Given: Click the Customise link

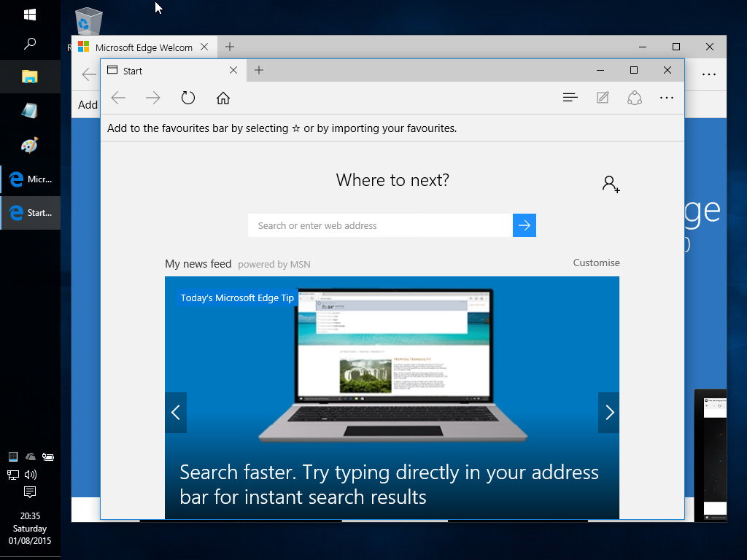Looking at the screenshot, I should click(x=596, y=262).
